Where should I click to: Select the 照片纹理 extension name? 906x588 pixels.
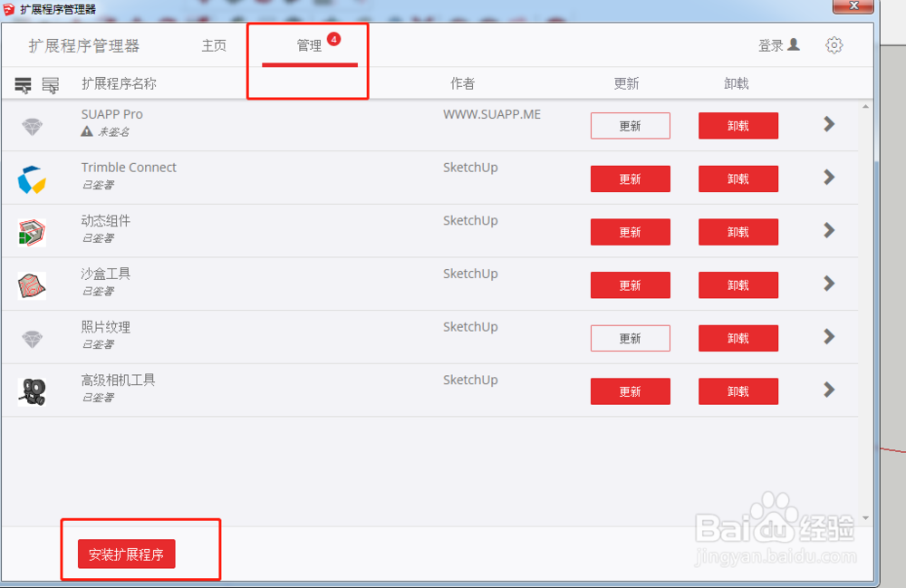pos(106,327)
